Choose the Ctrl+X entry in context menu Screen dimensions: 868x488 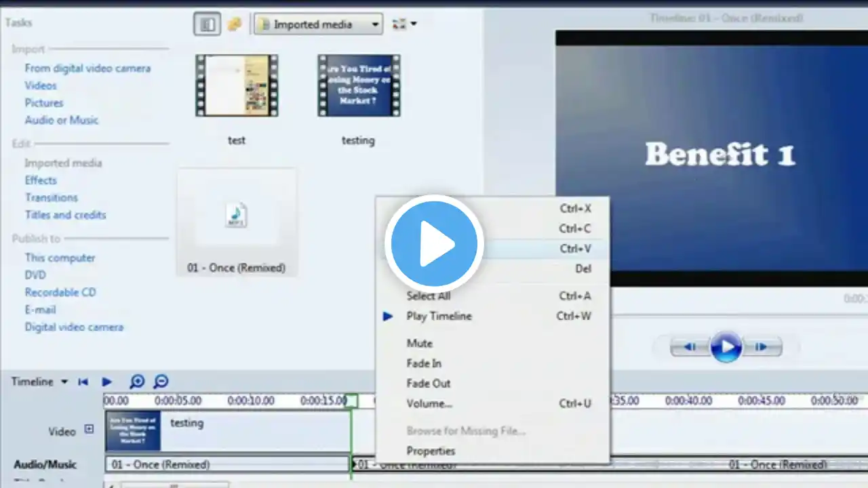(493, 209)
